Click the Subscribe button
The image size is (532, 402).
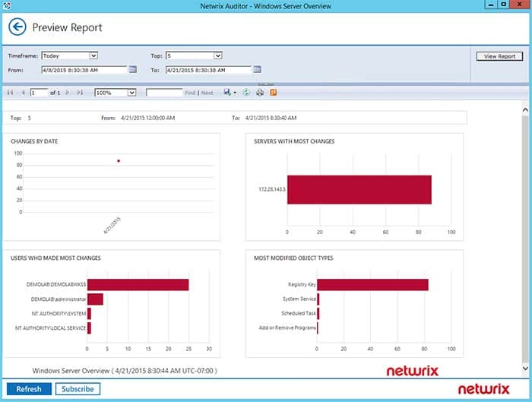[78, 389]
